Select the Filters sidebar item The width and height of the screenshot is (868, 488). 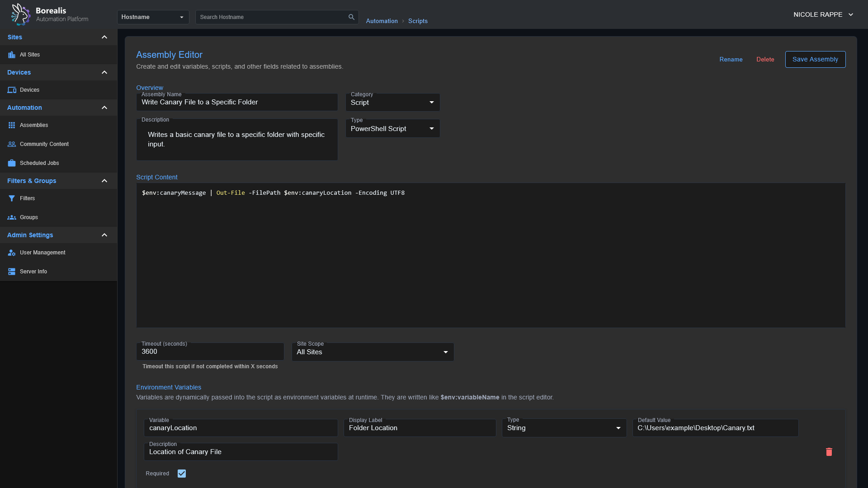[x=27, y=198]
